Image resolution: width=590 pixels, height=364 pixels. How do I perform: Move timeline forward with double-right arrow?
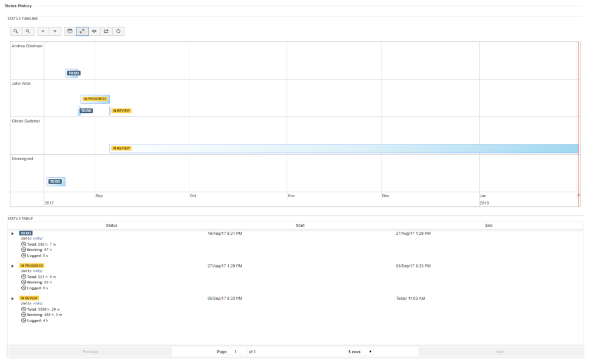55,32
